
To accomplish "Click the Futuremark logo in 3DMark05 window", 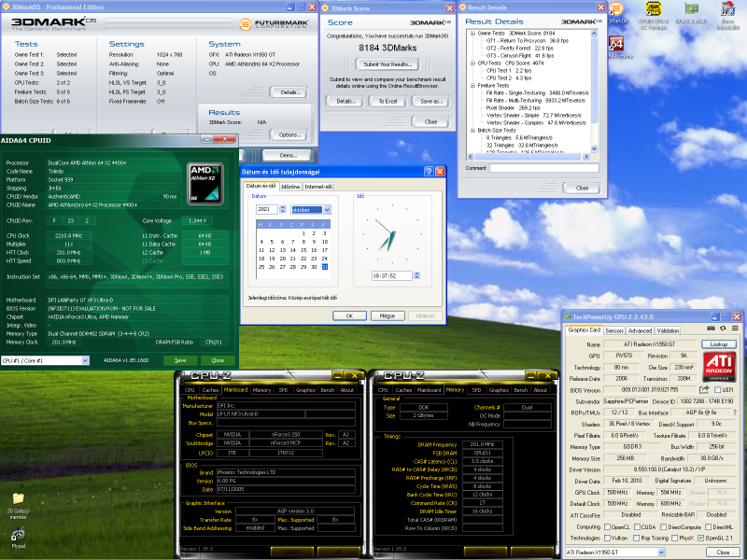I will point(274,24).
